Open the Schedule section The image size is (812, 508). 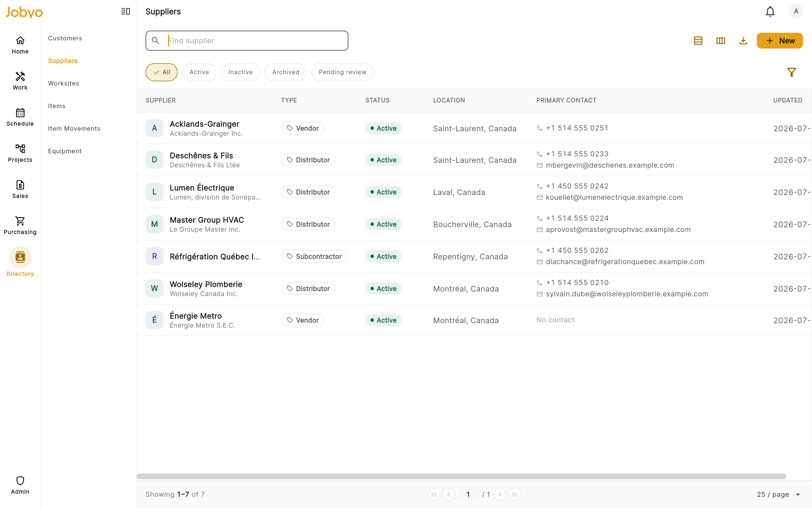tap(20, 117)
